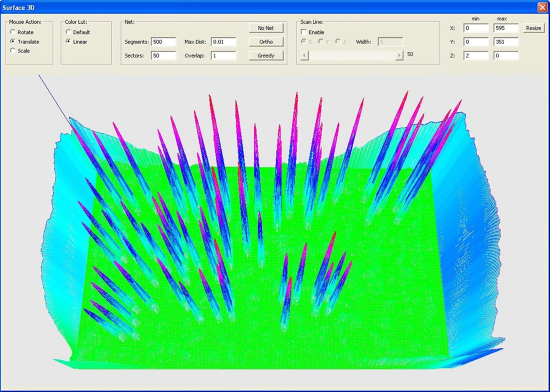Click the Y max value field
550x392 pixels.
click(x=506, y=42)
